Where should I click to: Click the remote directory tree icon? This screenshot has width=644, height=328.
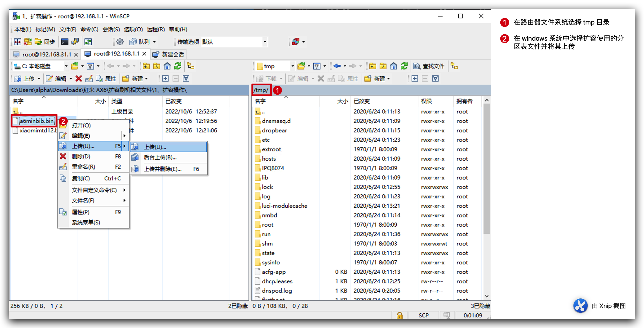(454, 66)
